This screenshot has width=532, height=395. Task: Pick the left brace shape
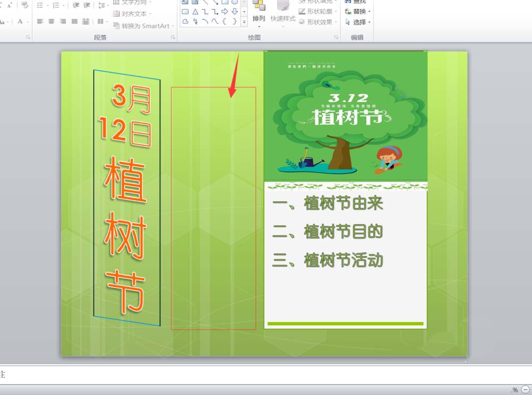click(x=225, y=21)
